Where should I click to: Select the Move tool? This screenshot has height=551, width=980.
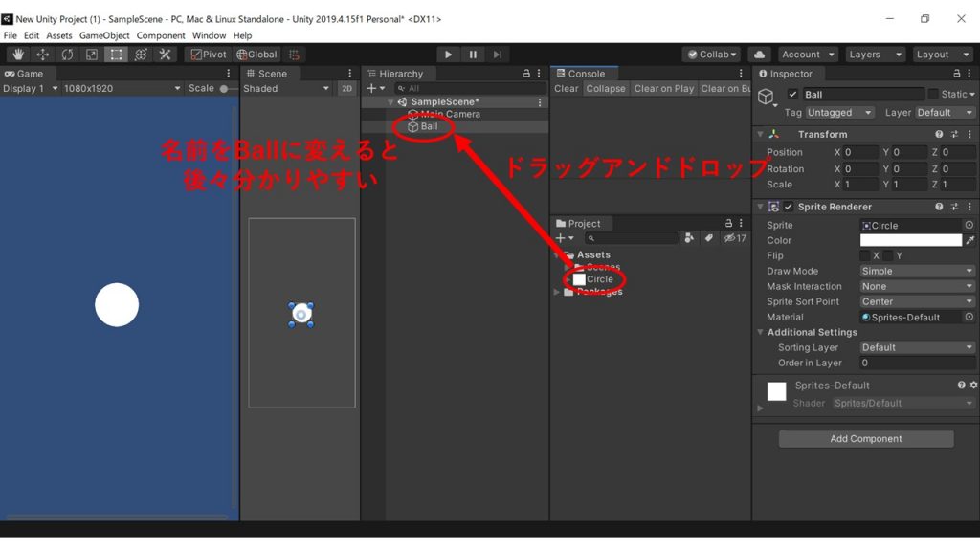tap(42, 55)
